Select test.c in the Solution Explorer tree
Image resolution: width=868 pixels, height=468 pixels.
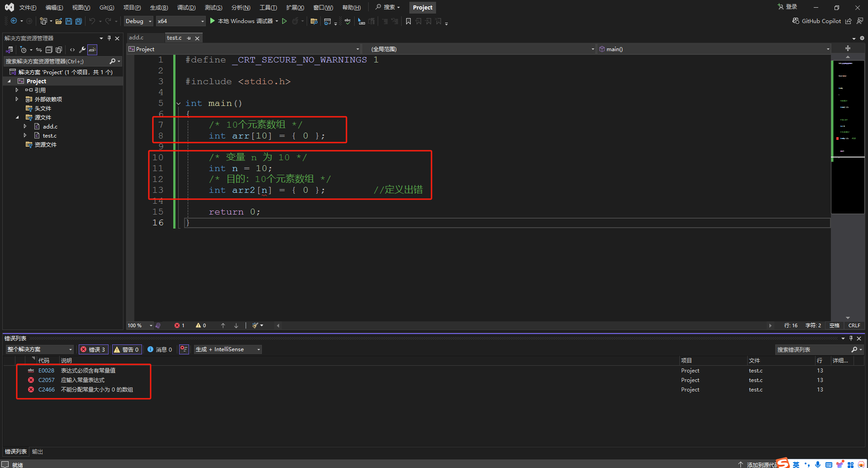49,136
